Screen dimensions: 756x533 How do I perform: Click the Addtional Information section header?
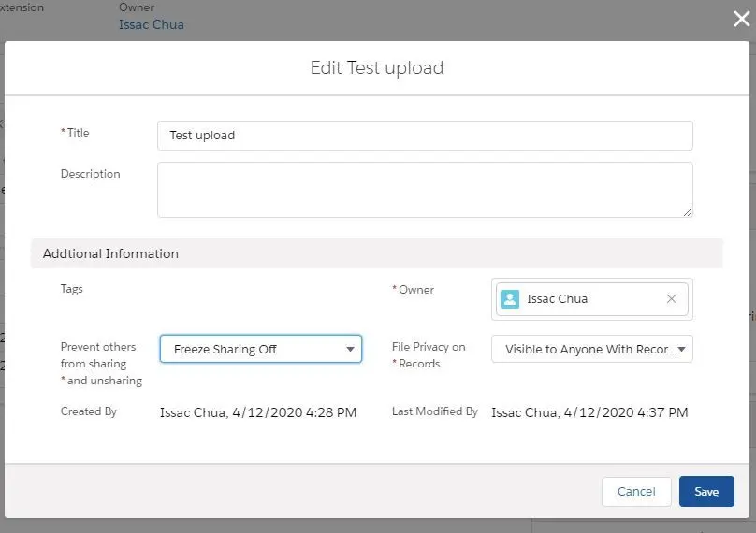pos(376,253)
